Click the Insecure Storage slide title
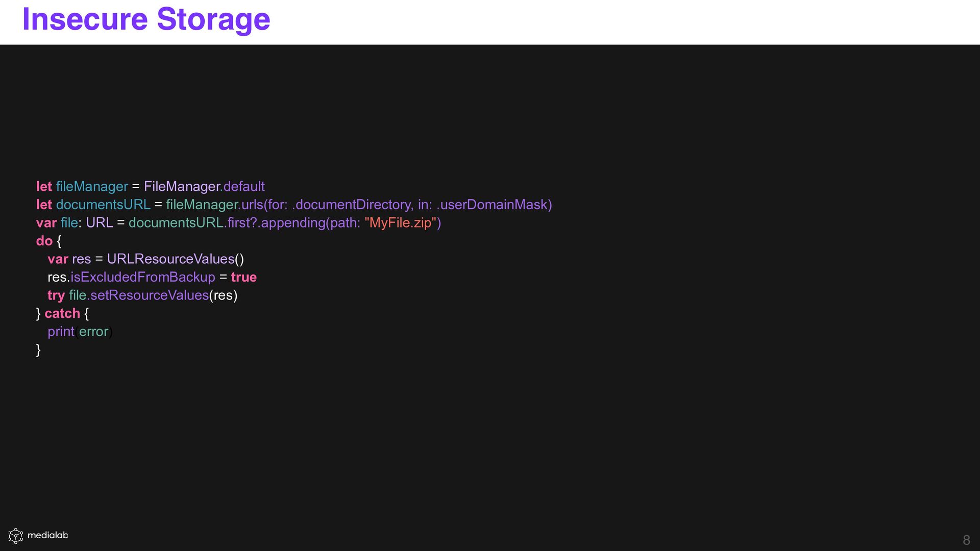The width and height of the screenshot is (980, 551). [x=146, y=19]
